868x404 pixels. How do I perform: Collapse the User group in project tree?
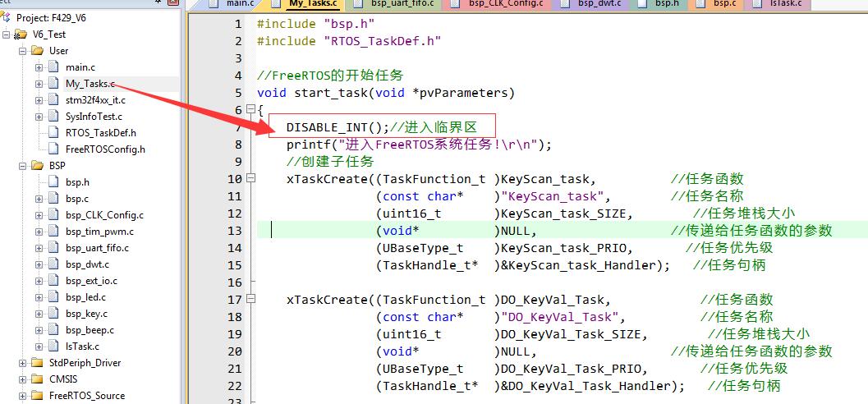click(x=22, y=51)
